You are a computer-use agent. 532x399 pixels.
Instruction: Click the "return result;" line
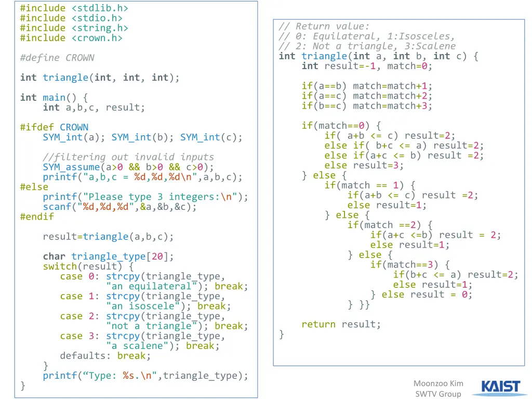pyautogui.click(x=341, y=324)
